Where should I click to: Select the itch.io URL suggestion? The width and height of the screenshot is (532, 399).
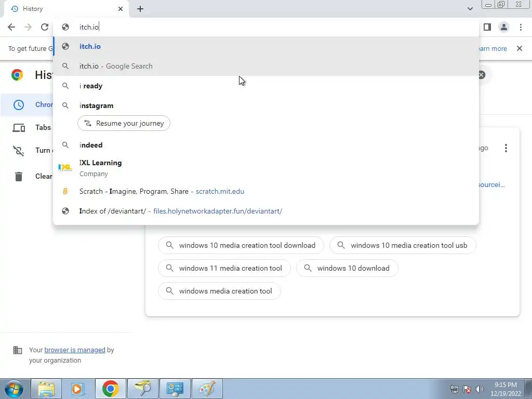click(x=266, y=46)
